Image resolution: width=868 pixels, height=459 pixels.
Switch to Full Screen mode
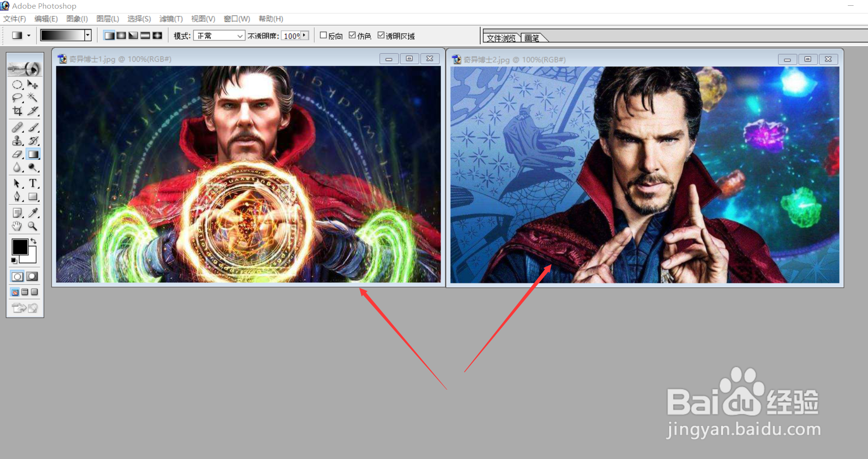[34, 292]
